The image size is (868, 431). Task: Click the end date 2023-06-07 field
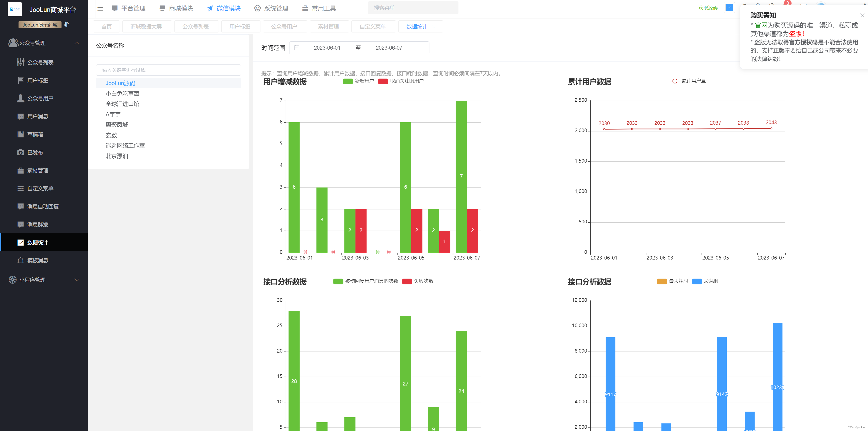click(x=389, y=48)
